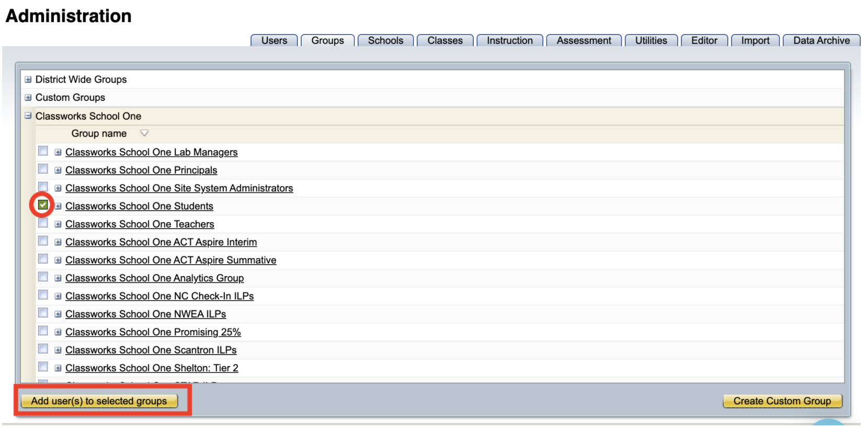868x432 pixels.
Task: Check the Lab Managers group checkbox
Action: point(43,151)
